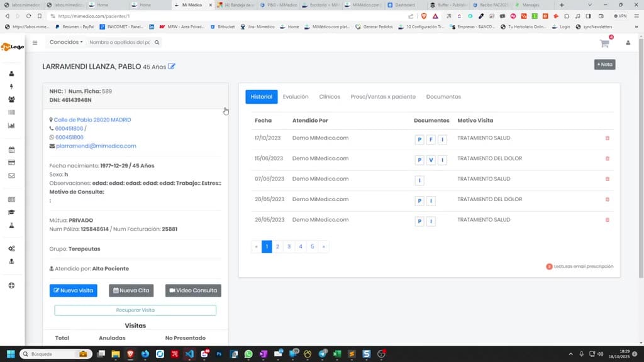
Task: Expand the Conocidos dropdown
Action: tap(65, 42)
